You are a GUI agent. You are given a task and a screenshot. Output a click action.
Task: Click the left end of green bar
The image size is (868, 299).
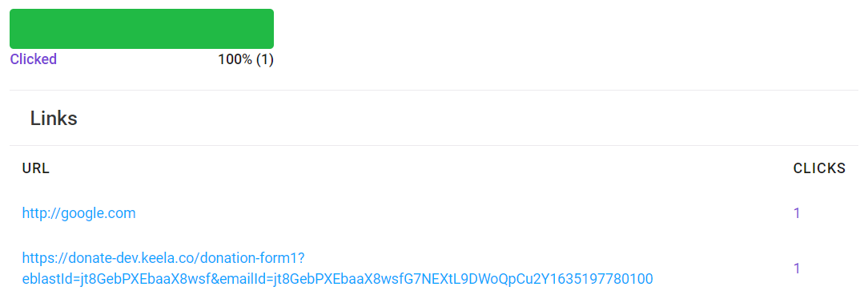pyautogui.click(x=15, y=29)
